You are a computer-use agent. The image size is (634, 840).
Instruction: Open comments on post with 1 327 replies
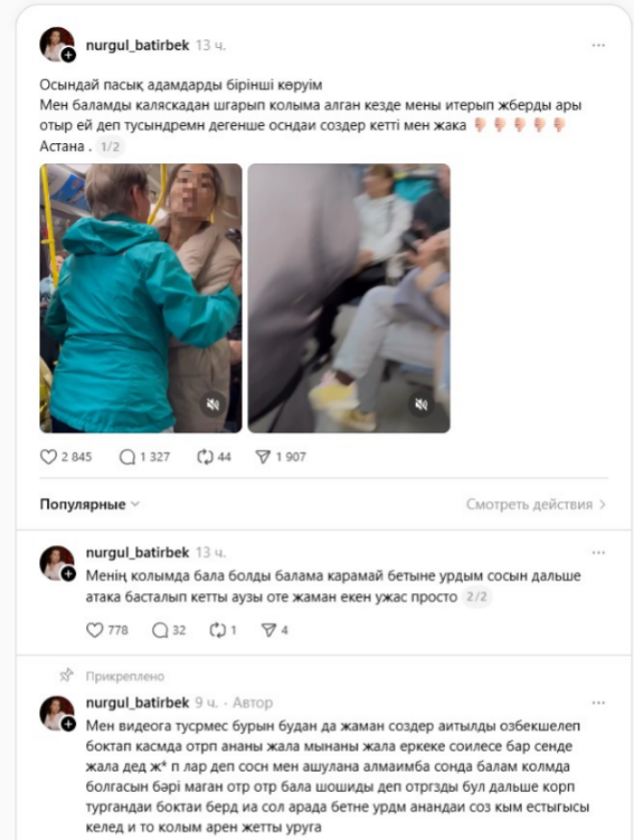(128, 457)
